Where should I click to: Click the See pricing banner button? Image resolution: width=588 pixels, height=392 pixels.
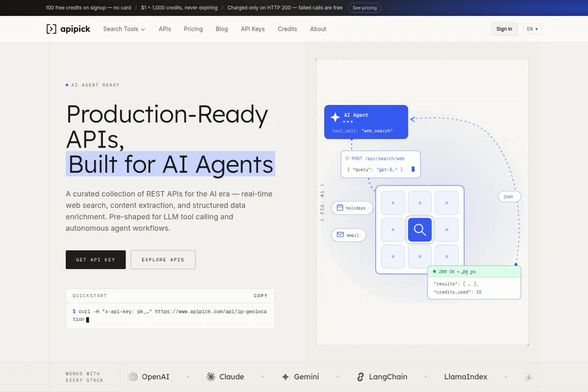tap(364, 8)
